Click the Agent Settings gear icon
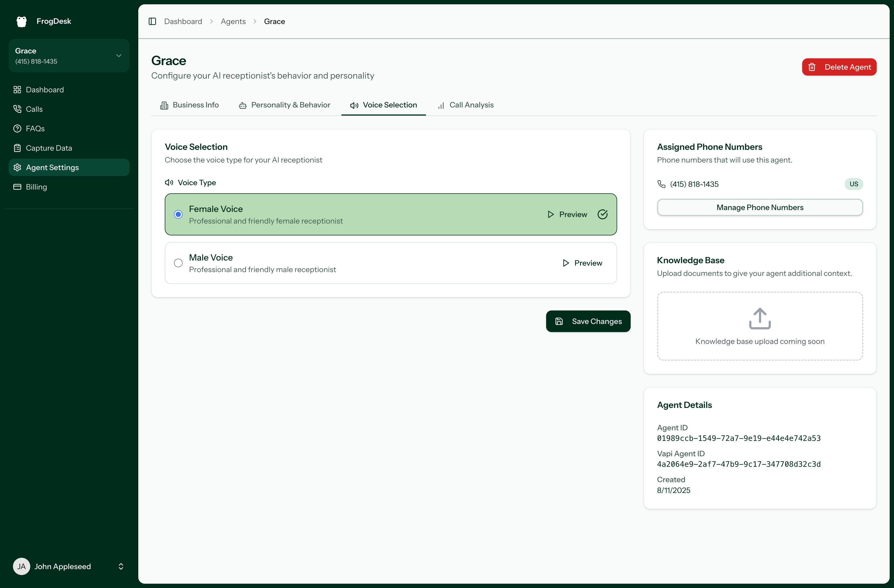The width and height of the screenshot is (894, 588). pos(17,167)
